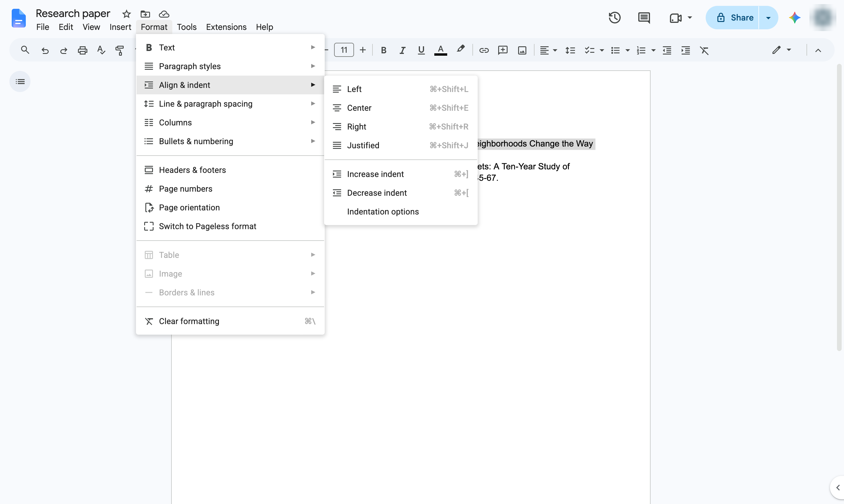Screen dimensions: 844x504
Task: Star the Research paper document
Action: click(126, 14)
